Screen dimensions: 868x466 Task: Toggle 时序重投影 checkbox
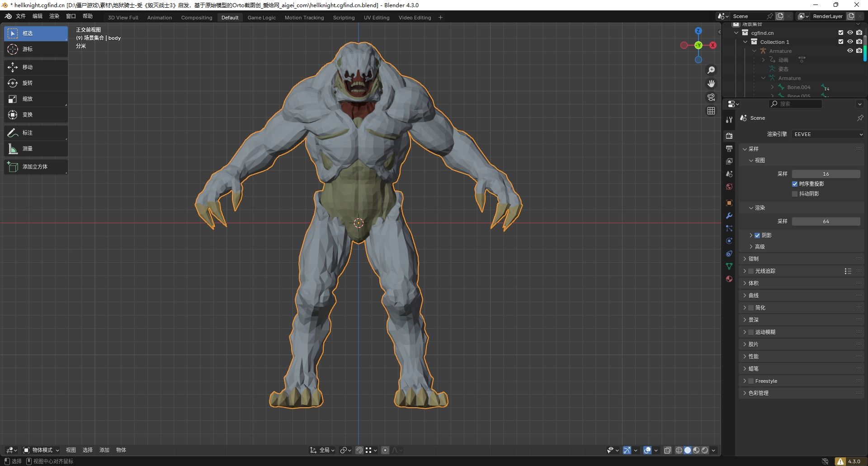[x=795, y=184]
